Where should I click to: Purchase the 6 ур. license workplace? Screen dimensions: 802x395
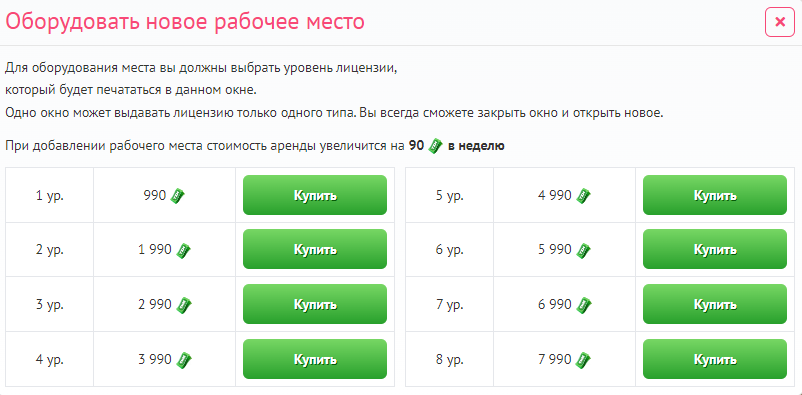tap(715, 249)
